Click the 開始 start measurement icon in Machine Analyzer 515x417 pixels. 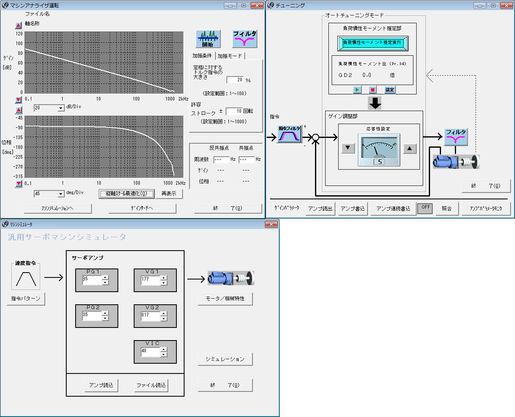tap(208, 39)
